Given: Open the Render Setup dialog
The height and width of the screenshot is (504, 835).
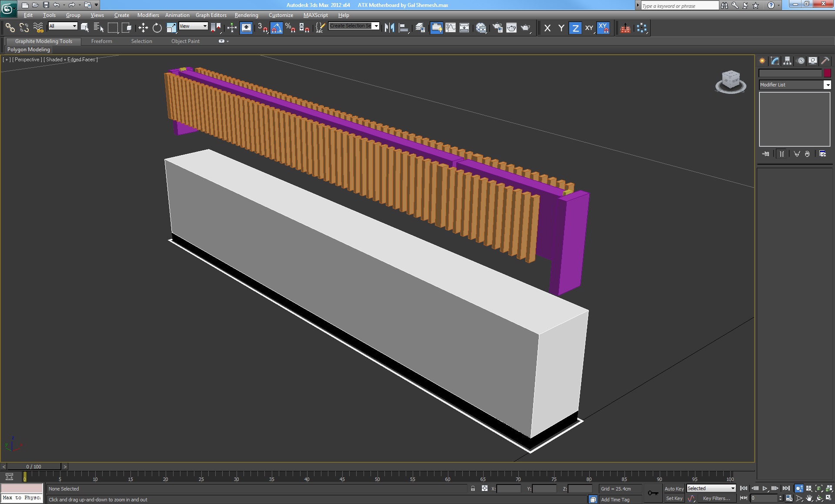Looking at the screenshot, I should pos(498,28).
